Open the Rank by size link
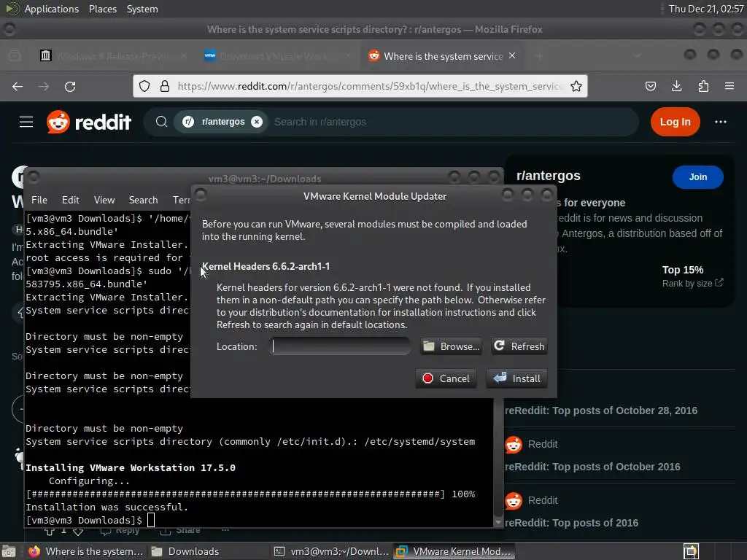This screenshot has height=560, width=747. click(692, 284)
